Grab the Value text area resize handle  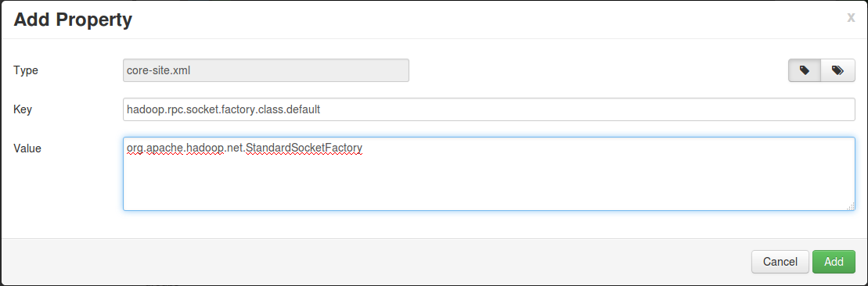coord(850,206)
